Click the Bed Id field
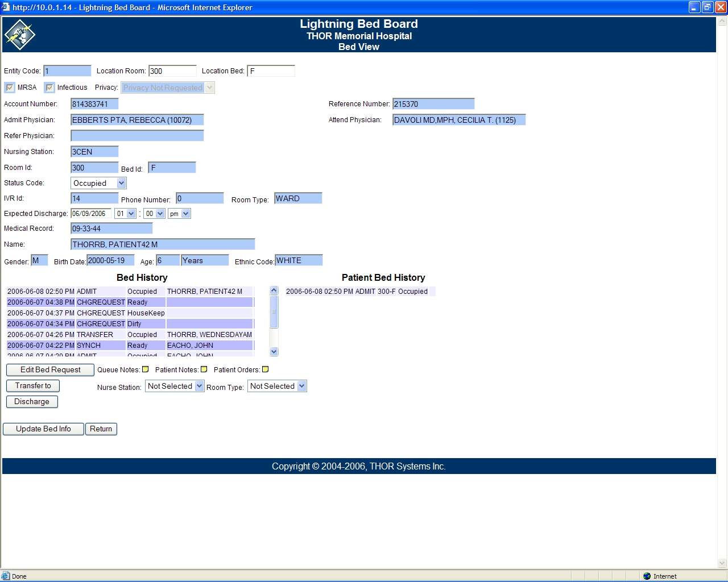 pos(172,168)
